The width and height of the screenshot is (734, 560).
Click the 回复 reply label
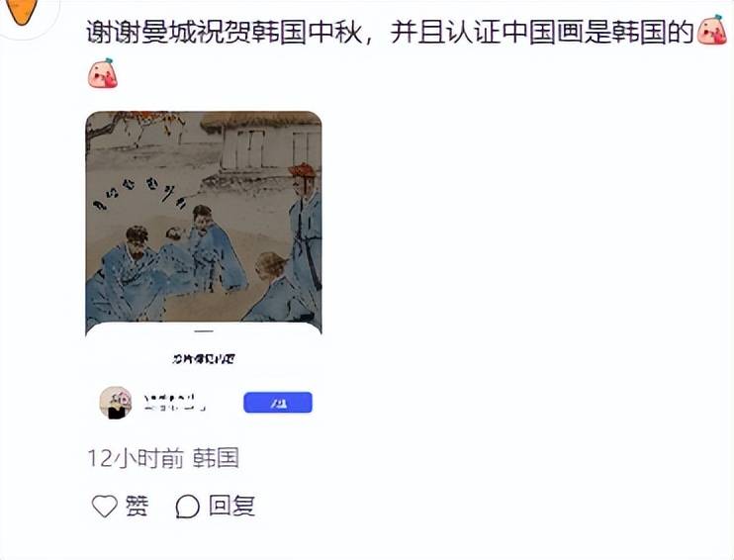232,507
